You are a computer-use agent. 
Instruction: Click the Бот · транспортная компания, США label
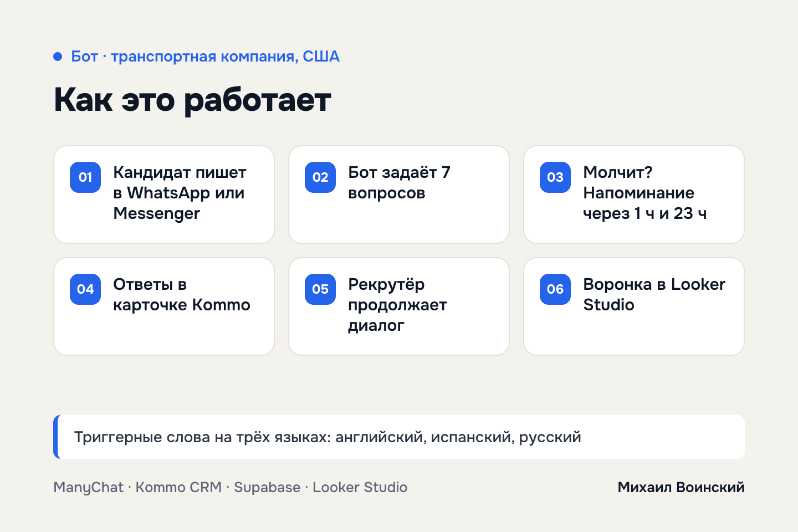pos(205,57)
